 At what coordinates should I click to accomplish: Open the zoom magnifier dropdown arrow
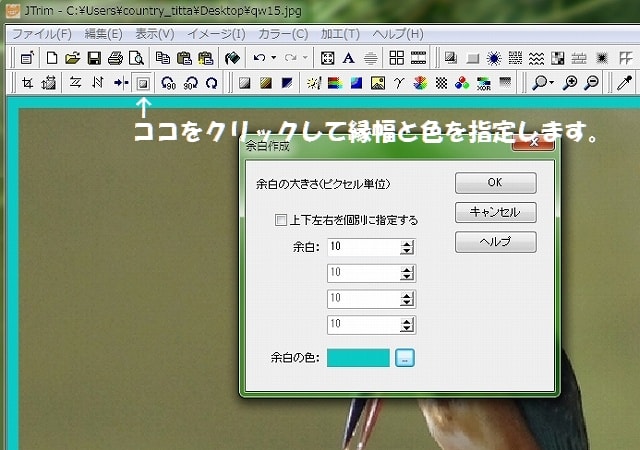click(x=552, y=83)
